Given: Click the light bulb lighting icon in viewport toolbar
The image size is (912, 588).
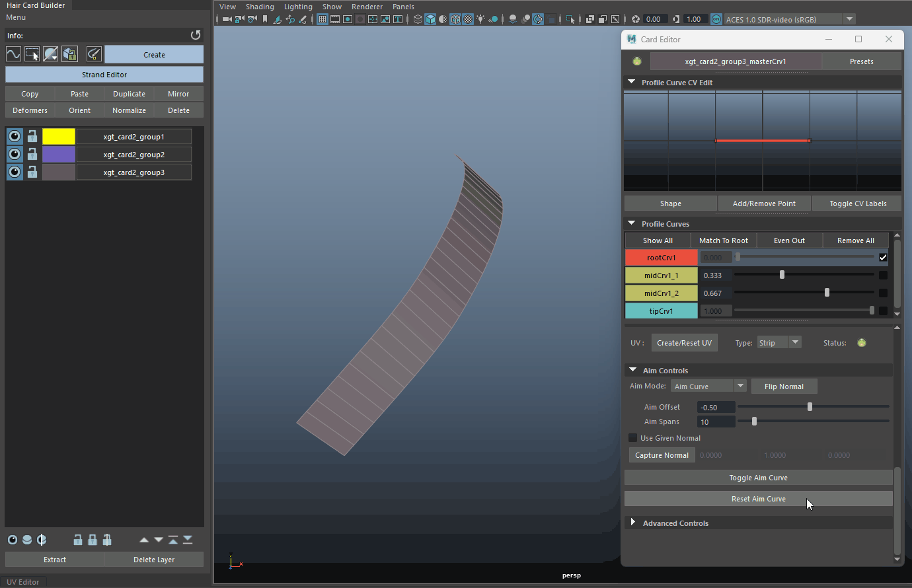Looking at the screenshot, I should click(480, 19).
